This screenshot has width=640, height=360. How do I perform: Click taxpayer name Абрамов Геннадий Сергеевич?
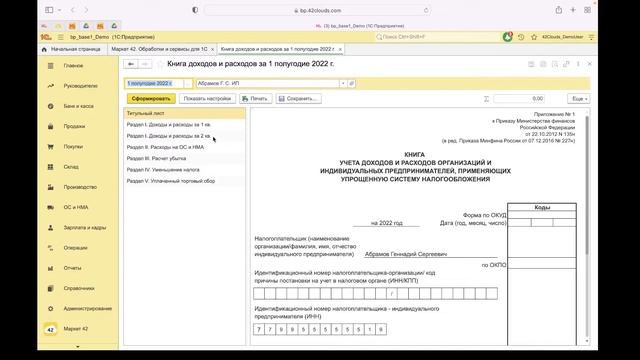406,254
